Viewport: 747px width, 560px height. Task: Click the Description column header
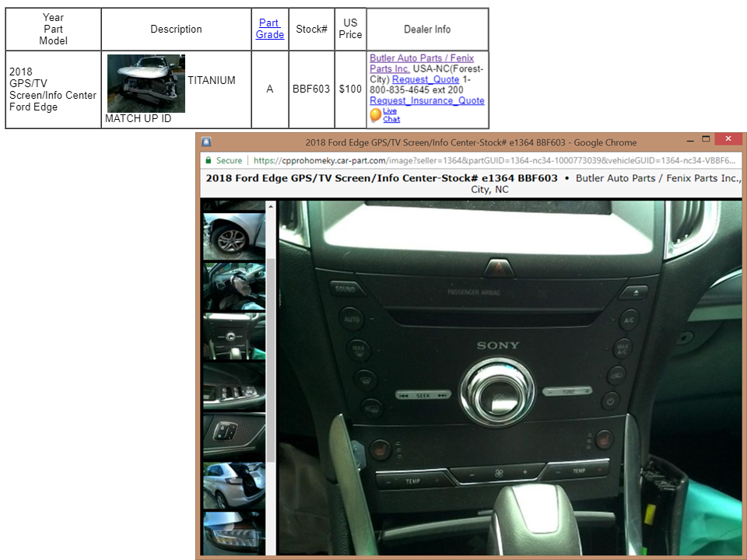(177, 29)
